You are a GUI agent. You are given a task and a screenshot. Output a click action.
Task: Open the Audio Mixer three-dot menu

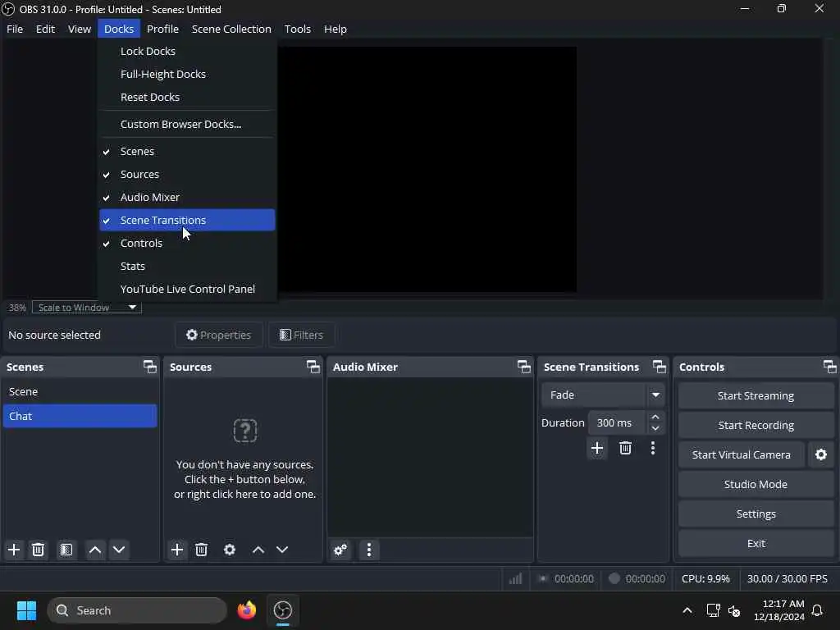point(369,550)
